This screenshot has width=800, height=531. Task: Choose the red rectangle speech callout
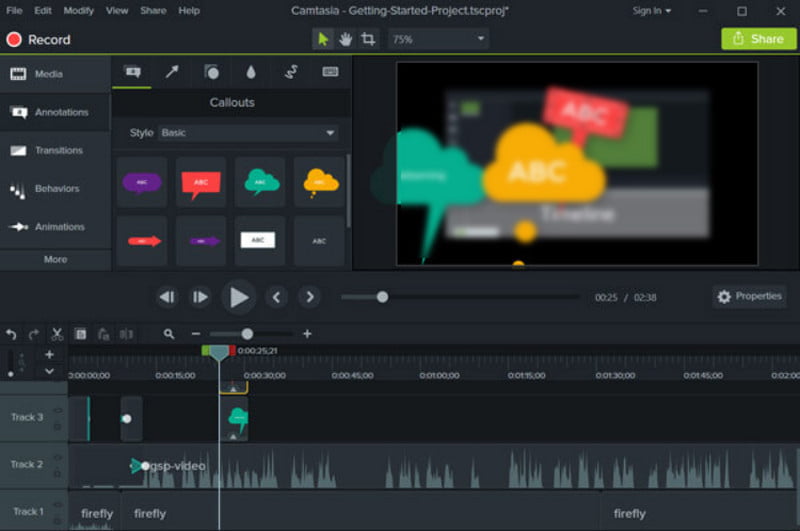201,182
